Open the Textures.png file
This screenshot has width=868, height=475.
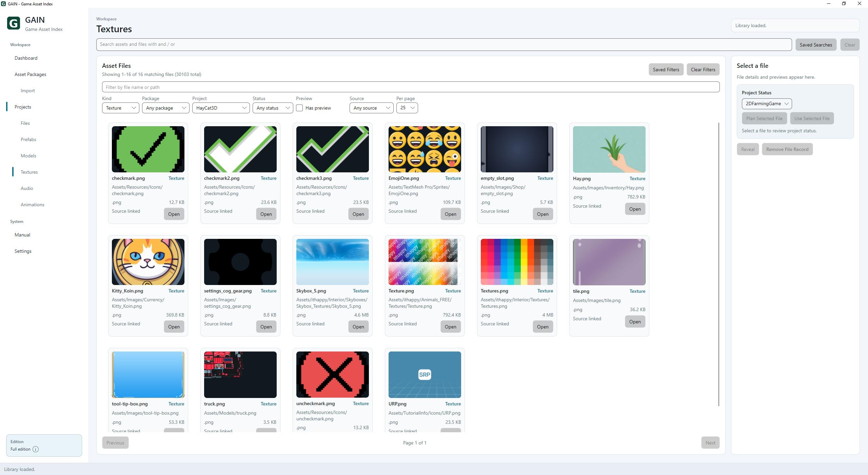click(543, 327)
